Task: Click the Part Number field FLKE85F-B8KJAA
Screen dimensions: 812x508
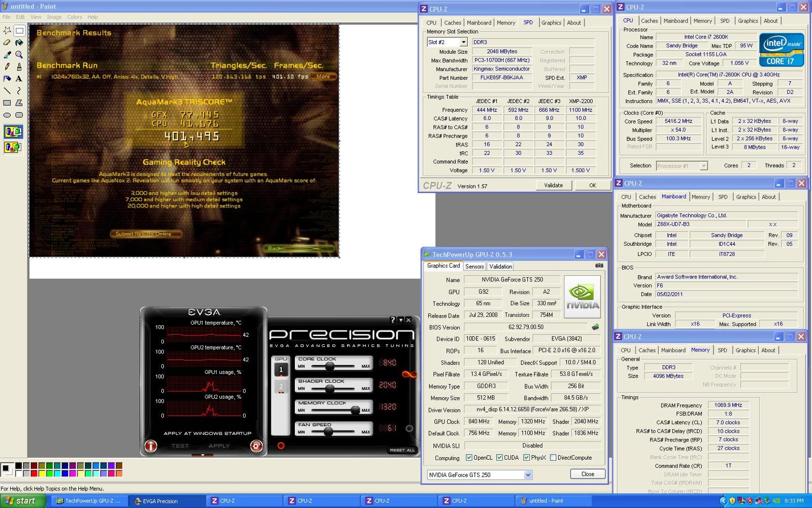Action: pyautogui.click(x=501, y=78)
